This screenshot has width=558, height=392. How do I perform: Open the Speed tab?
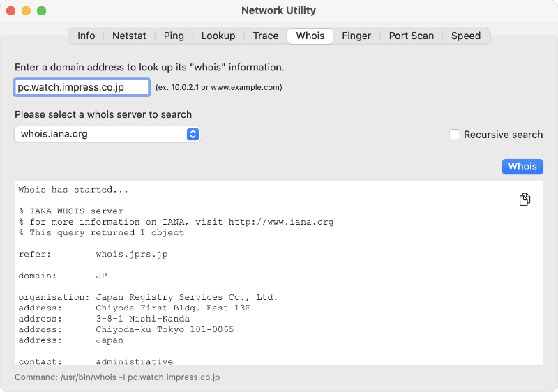click(466, 36)
